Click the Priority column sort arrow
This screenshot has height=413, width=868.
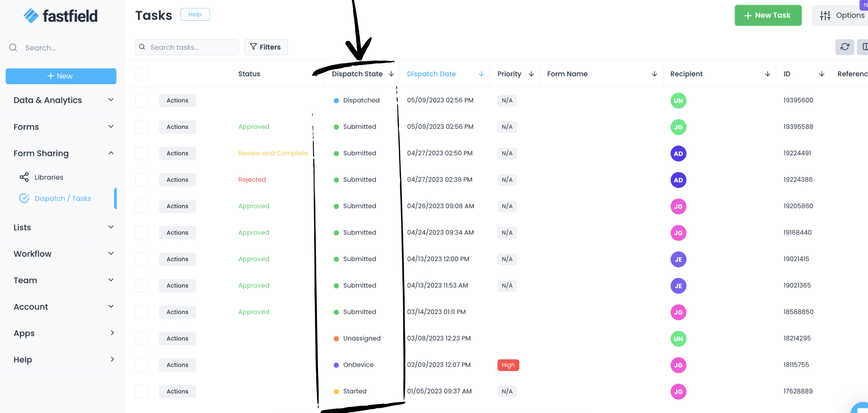[x=531, y=74]
